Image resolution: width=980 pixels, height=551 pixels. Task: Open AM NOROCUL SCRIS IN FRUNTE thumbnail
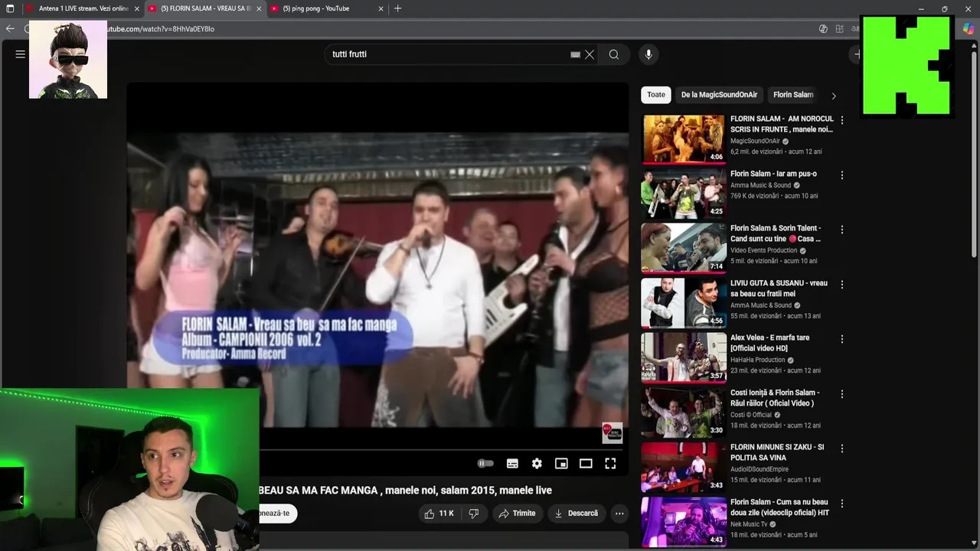683,139
